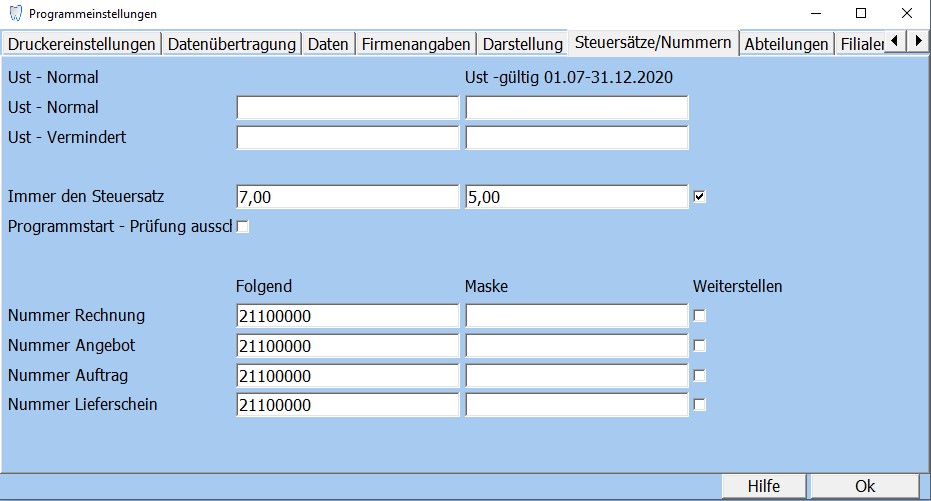
Task: Click the Hilfe button
Action: click(764, 486)
